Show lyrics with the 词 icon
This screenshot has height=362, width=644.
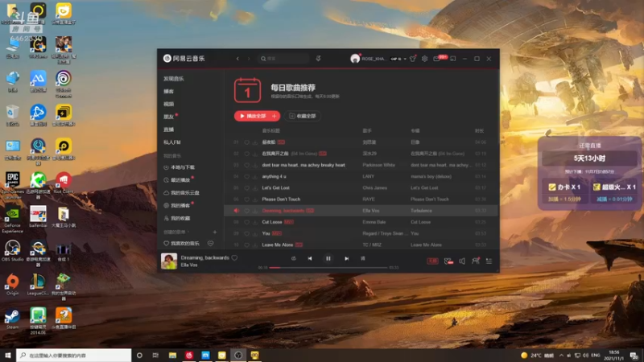pos(363,258)
